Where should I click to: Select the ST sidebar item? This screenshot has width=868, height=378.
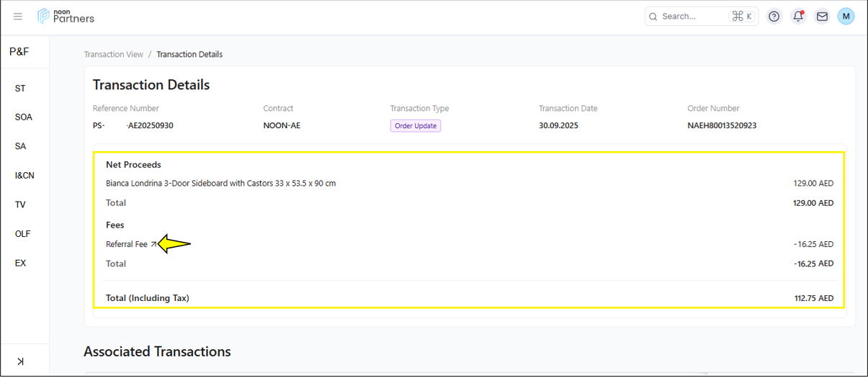pos(20,89)
